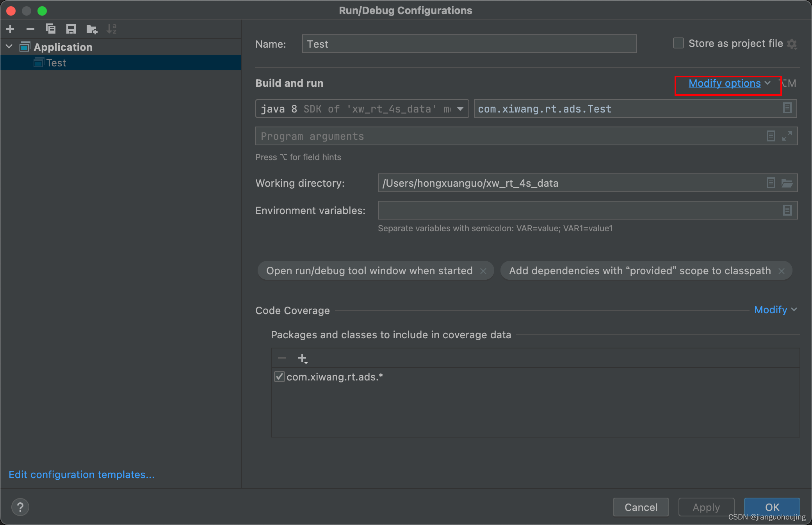Click the Move into new folder icon
The width and height of the screenshot is (812, 525).
pos(92,29)
